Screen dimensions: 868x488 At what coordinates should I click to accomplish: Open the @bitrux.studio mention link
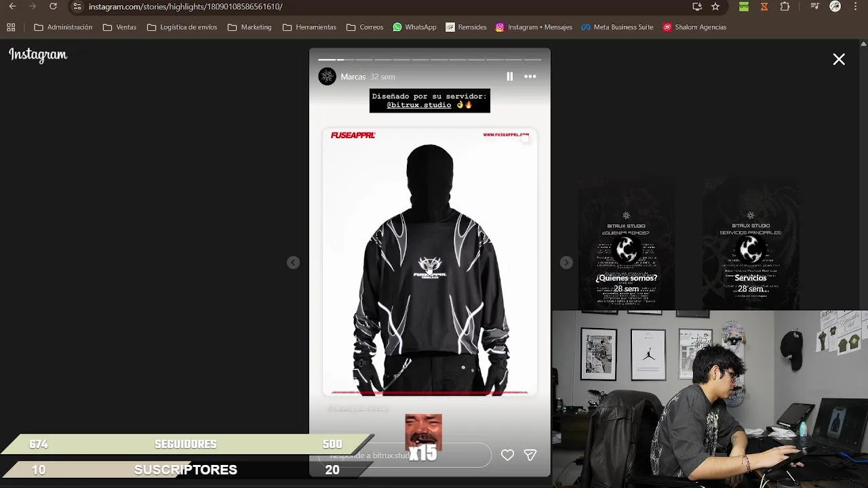pyautogui.click(x=419, y=105)
